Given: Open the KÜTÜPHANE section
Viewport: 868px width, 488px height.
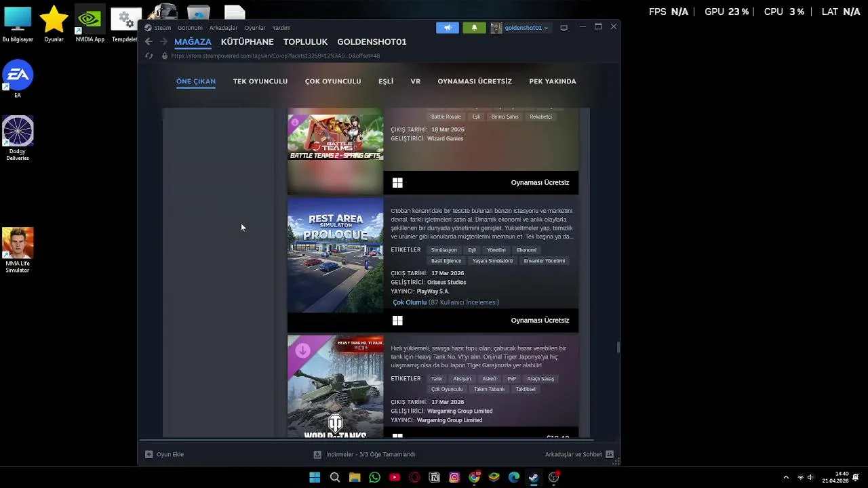Looking at the screenshot, I should pyautogui.click(x=248, y=41).
